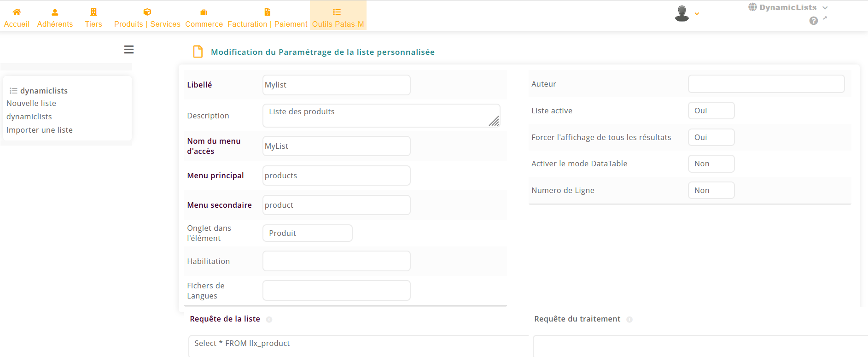Open the Importer une liste link
868x357 pixels.
coord(40,130)
